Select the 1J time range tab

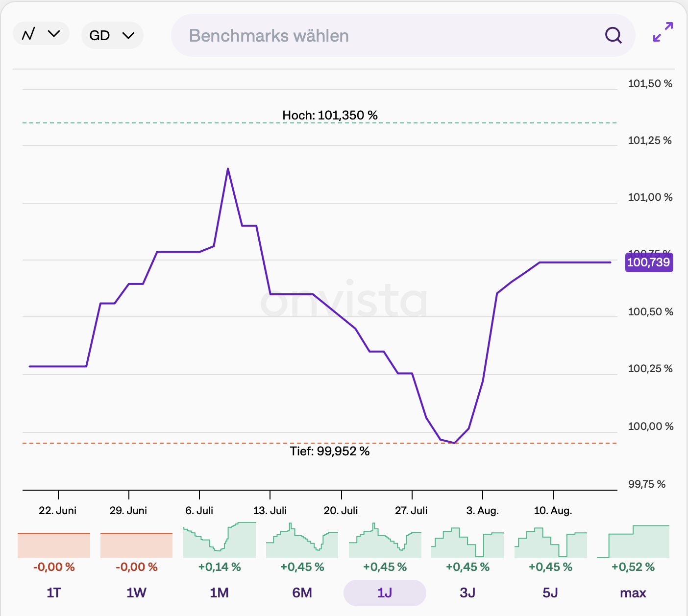(x=385, y=593)
